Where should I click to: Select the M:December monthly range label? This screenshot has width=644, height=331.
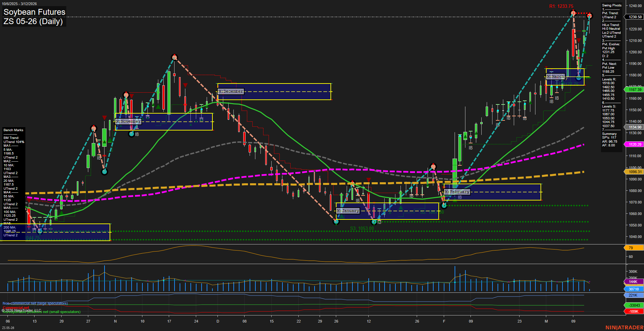click(x=231, y=91)
